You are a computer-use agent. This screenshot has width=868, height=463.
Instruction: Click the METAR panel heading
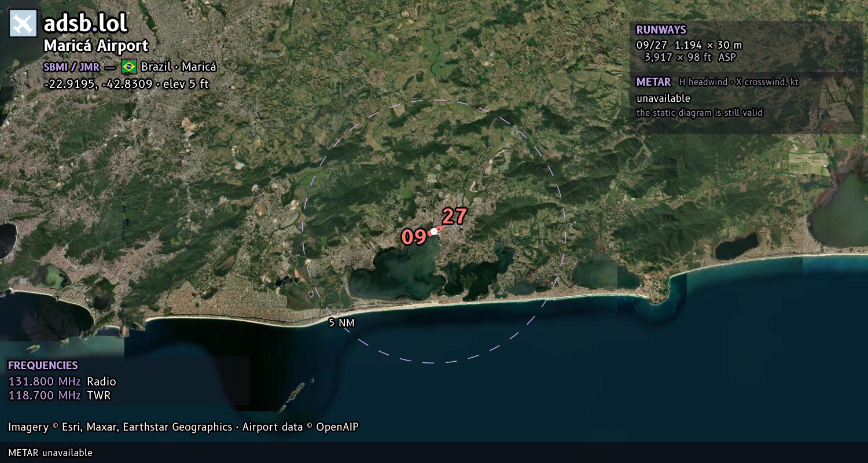tap(653, 82)
